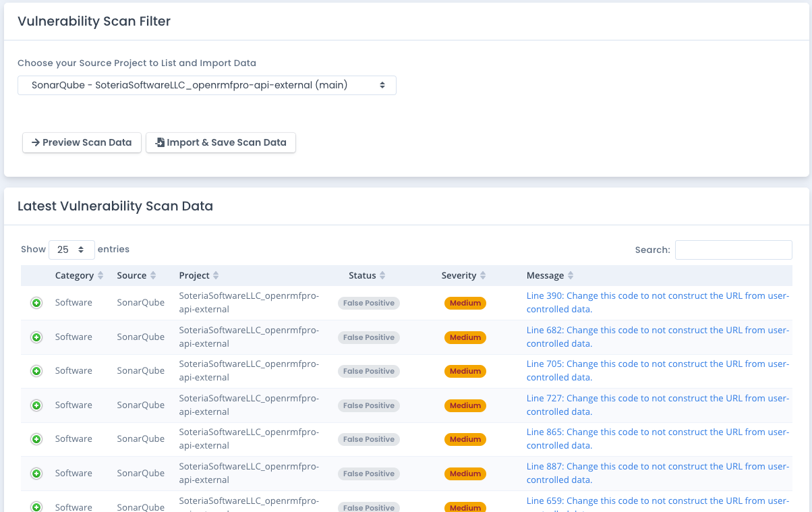Click False Positive badge for Line 705
Image resolution: width=812 pixels, height=512 pixels.
coord(369,371)
